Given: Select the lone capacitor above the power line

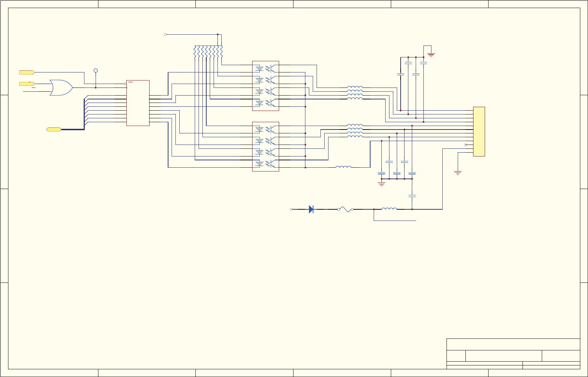Looking at the screenshot, I should (412, 196).
